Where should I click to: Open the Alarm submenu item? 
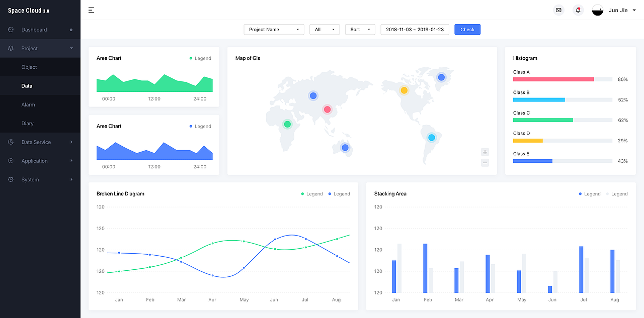(x=40, y=104)
